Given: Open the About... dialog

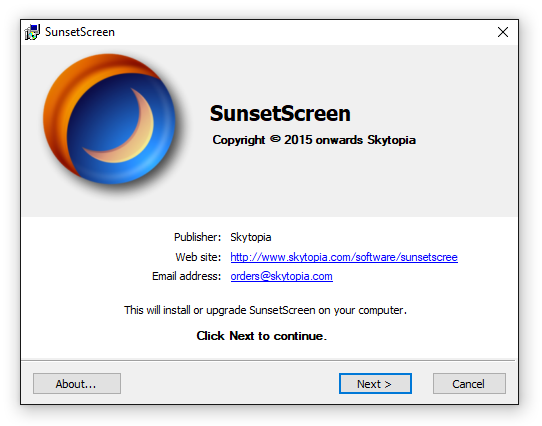Looking at the screenshot, I should 77,383.
